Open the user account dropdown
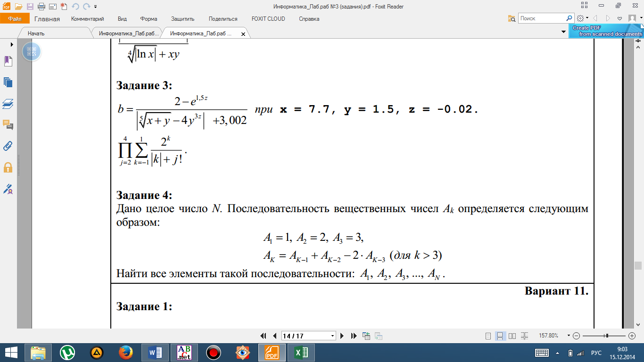 point(635,18)
